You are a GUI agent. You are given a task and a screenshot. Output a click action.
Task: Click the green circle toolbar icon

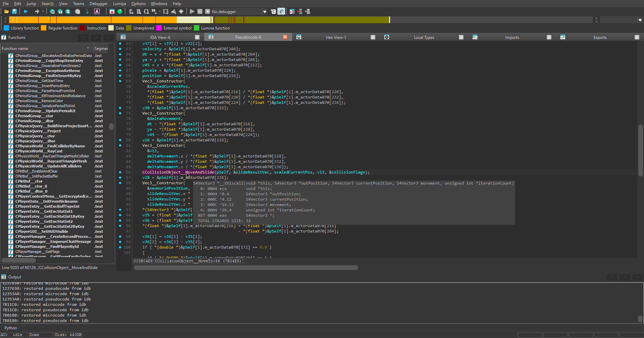[x=120, y=11]
